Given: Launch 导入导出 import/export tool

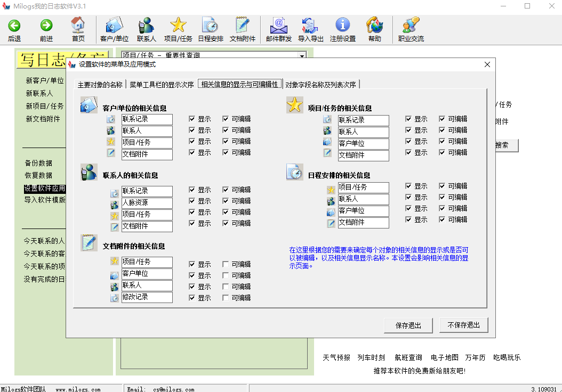Looking at the screenshot, I should pos(311,29).
